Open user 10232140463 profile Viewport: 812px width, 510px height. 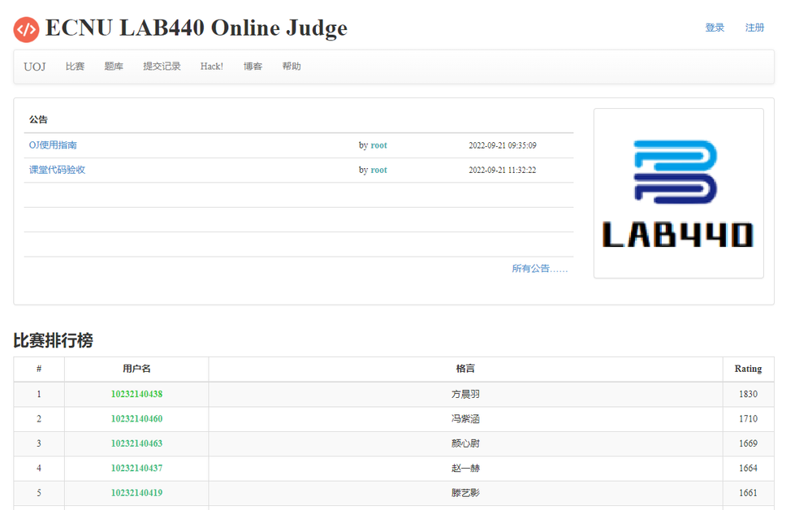tap(136, 443)
